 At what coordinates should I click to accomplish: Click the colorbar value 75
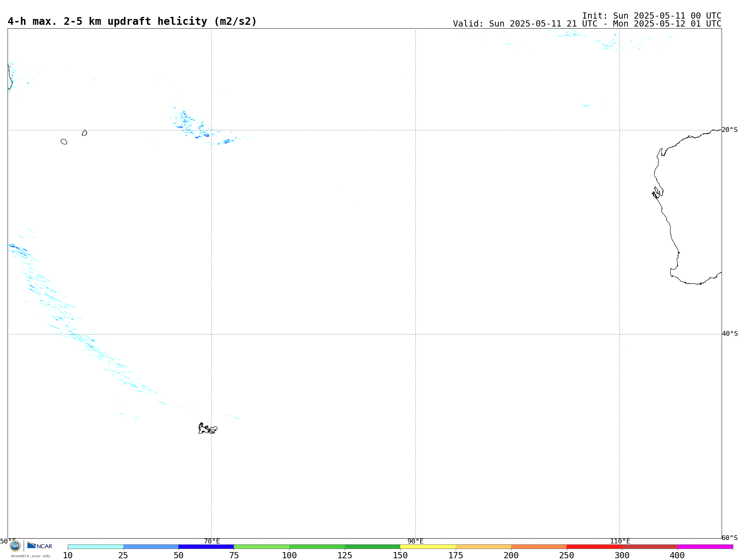pos(234,556)
